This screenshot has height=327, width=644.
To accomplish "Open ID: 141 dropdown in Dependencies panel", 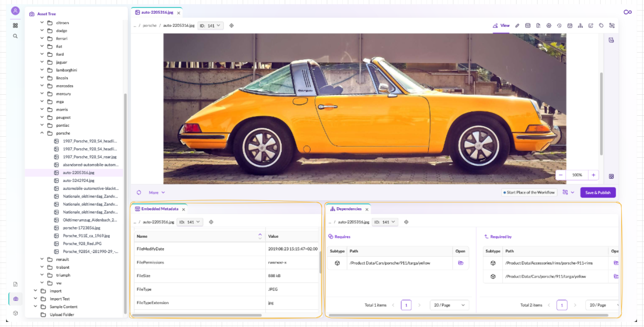I will pyautogui.click(x=385, y=222).
